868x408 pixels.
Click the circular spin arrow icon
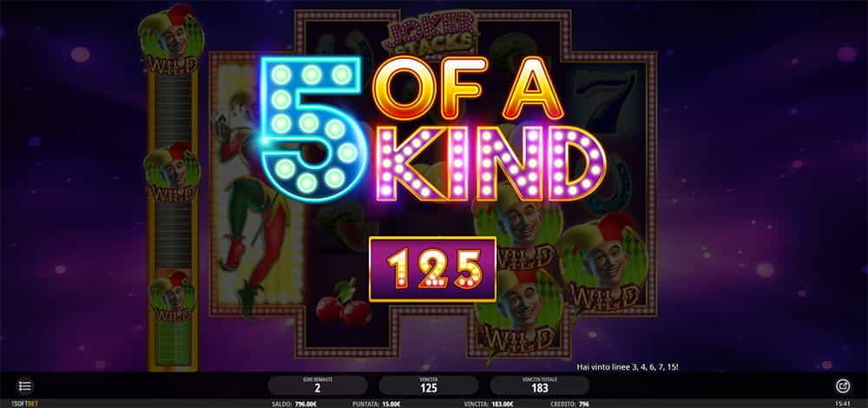click(x=843, y=385)
